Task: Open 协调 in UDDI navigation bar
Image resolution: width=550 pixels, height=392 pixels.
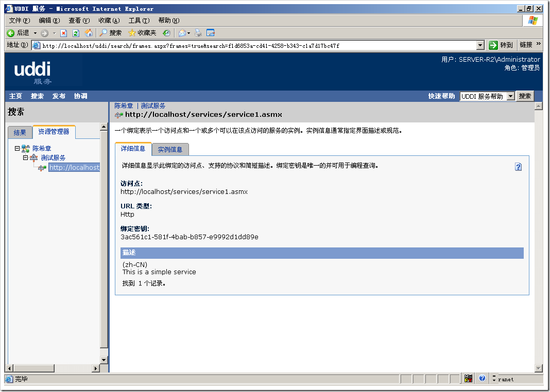Action: [81, 96]
